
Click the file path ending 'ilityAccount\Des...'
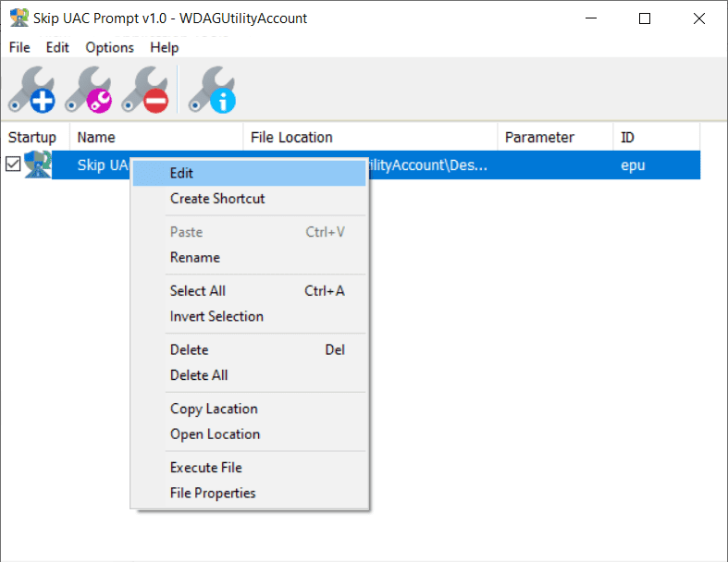[428, 165]
